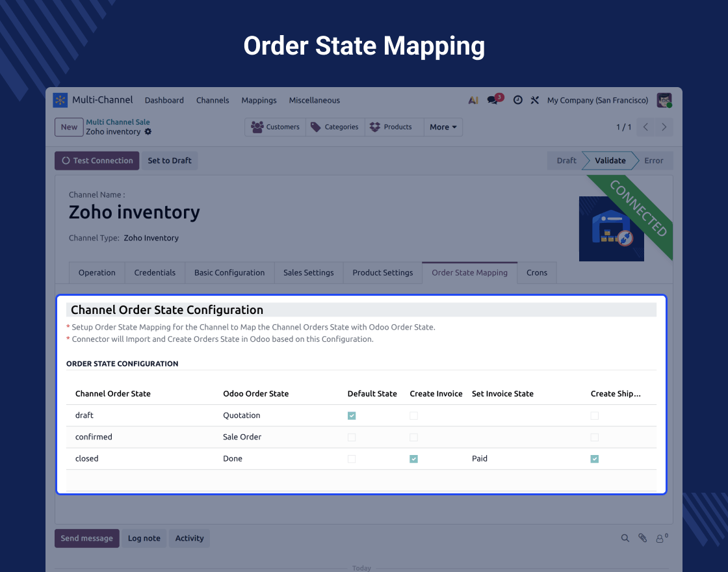The width and height of the screenshot is (728, 572).
Task: Follow the Multi Channel Sale breadcrumb link
Action: point(118,122)
